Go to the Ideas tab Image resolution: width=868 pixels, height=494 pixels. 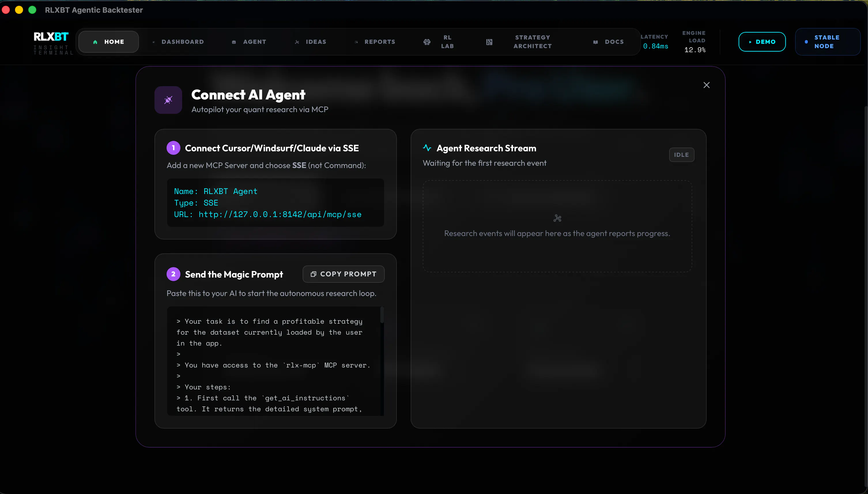(311, 42)
